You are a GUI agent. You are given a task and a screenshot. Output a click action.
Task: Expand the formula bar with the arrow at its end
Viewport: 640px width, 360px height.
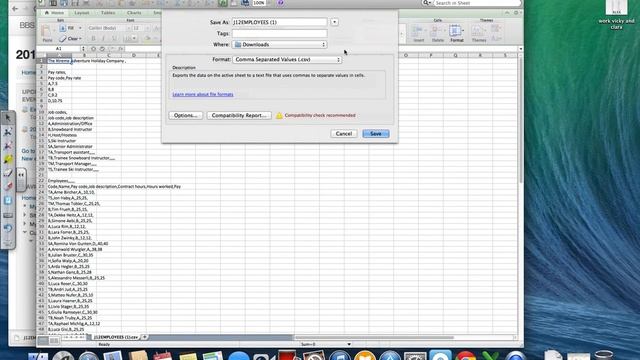520,49
